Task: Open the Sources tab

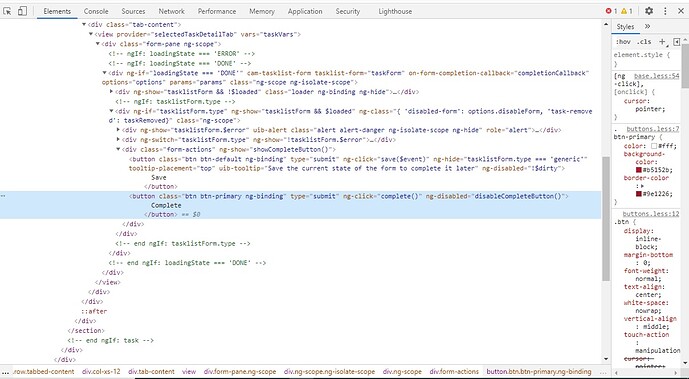Action: coord(133,11)
